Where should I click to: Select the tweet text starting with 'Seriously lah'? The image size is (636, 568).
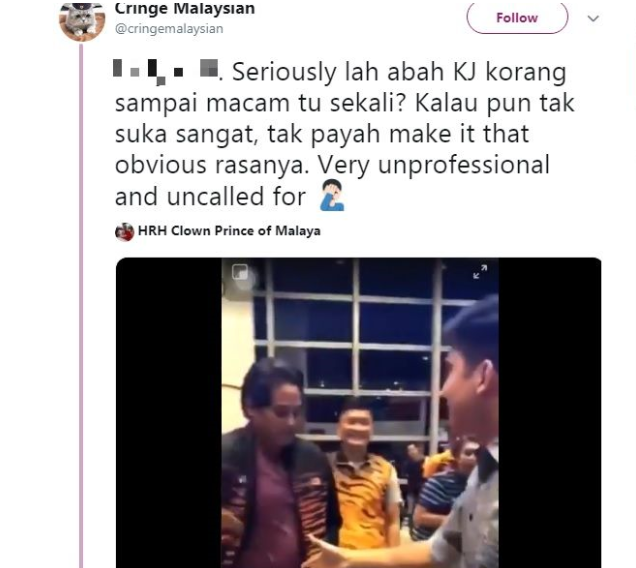pyautogui.click(x=344, y=134)
